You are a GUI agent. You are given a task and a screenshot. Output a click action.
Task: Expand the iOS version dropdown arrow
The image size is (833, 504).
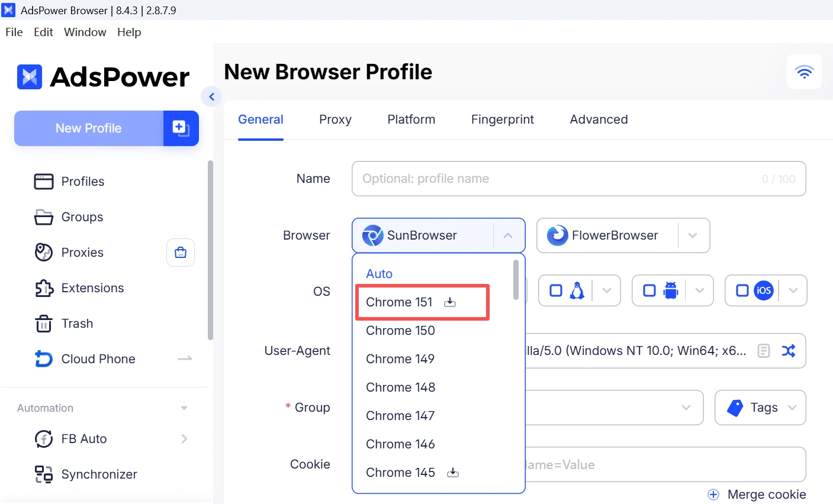(793, 290)
